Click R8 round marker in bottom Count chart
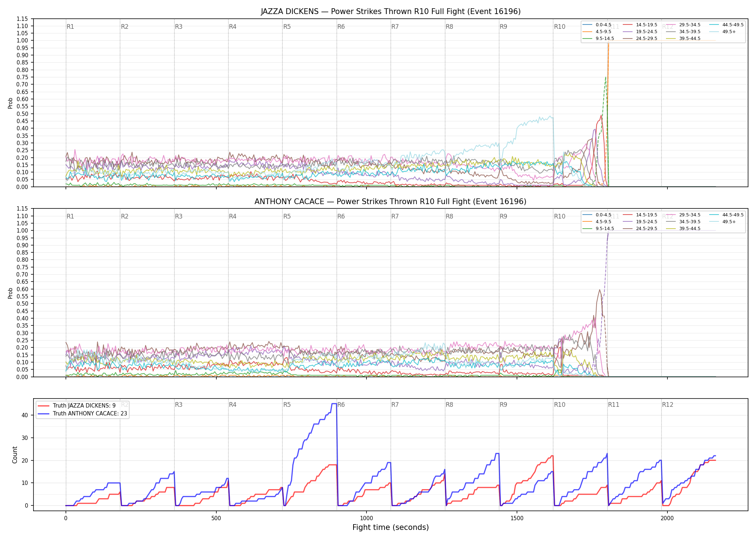Viewport: 756px width, 540px height. pos(449,405)
